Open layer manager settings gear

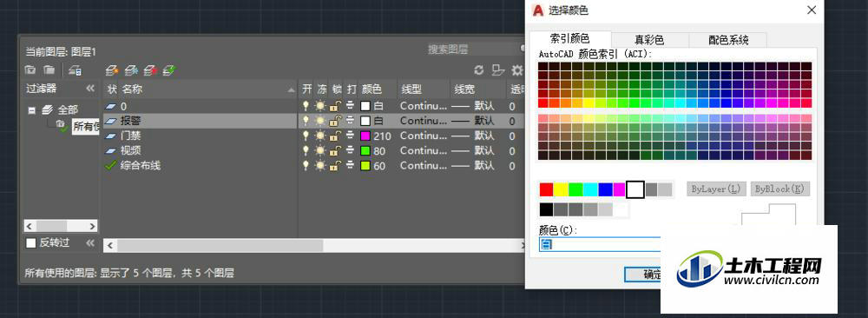[x=517, y=70]
